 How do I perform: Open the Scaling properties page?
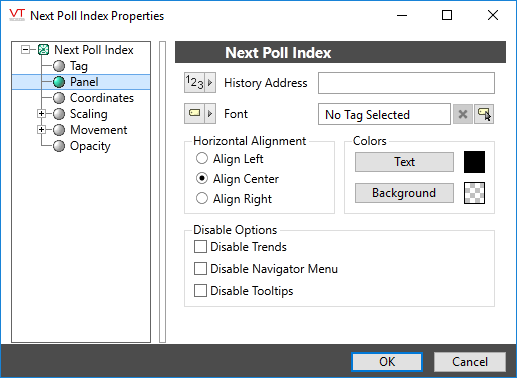click(x=89, y=114)
